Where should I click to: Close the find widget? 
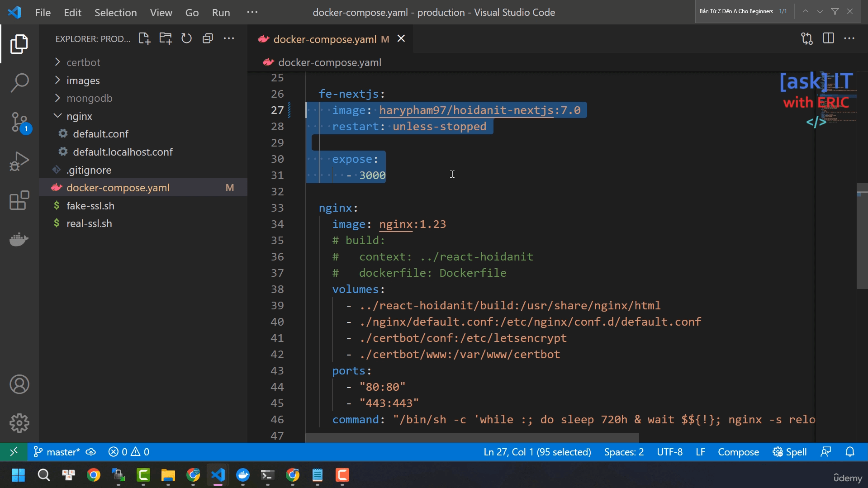pos(850,11)
